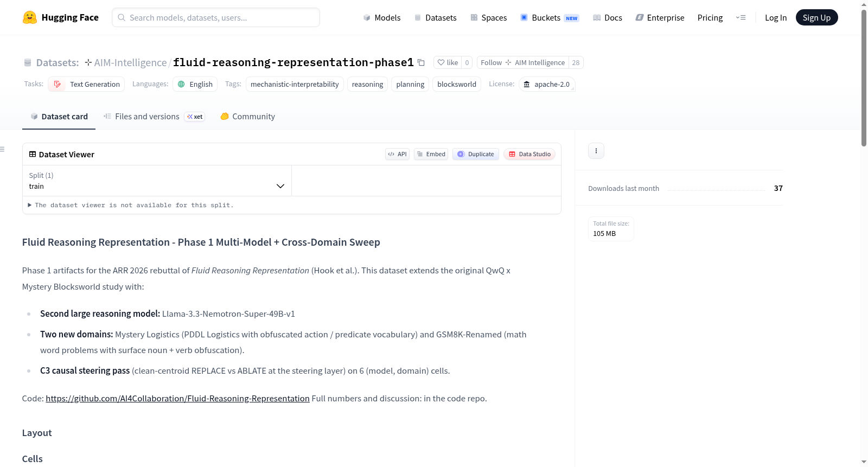Click the xet badge beside Files and versions
The image size is (868, 467).
pyautogui.click(x=195, y=117)
